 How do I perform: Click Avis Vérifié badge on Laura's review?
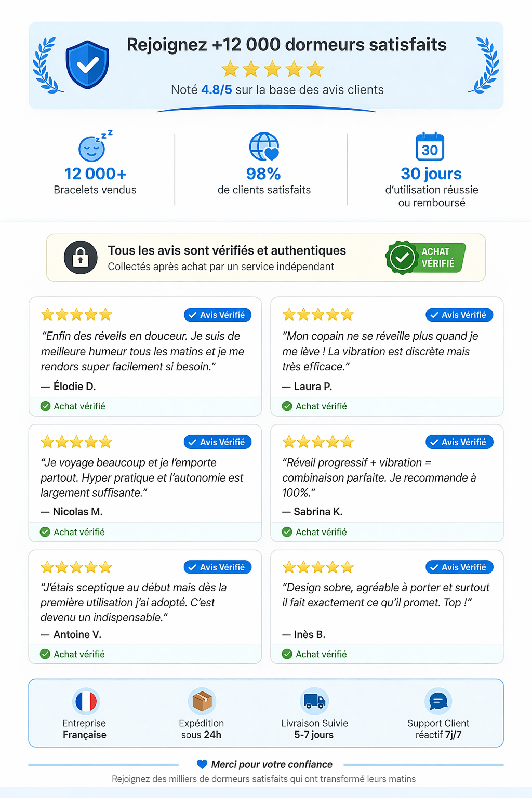point(459,315)
